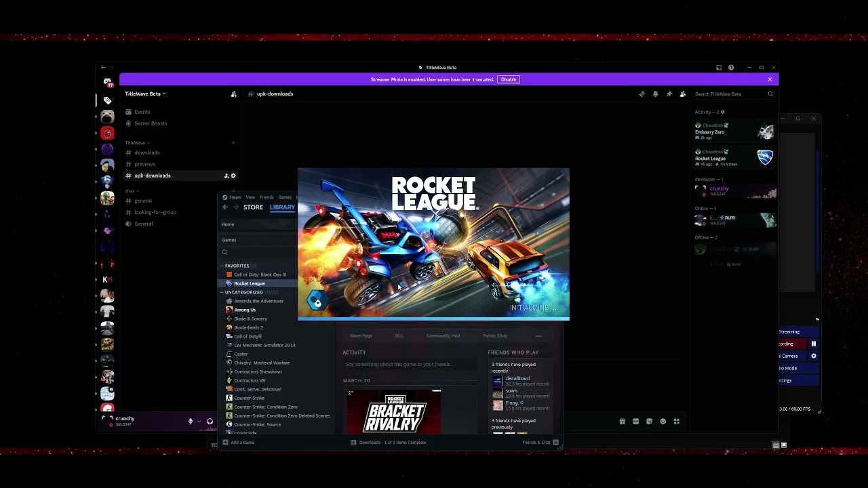This screenshot has width=868, height=488.
Task: Open the View menu in Steam
Action: click(x=251, y=197)
